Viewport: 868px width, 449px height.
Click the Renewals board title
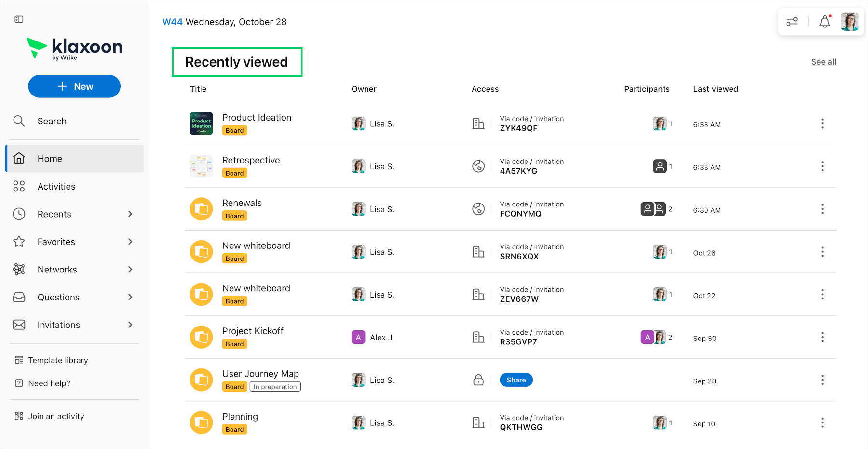coord(242,203)
